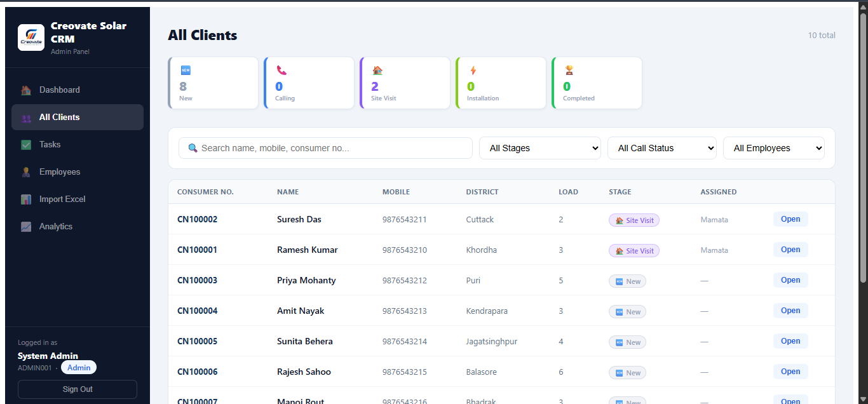Click the phone icon on Calling card
The image size is (868, 404).
coord(281,70)
